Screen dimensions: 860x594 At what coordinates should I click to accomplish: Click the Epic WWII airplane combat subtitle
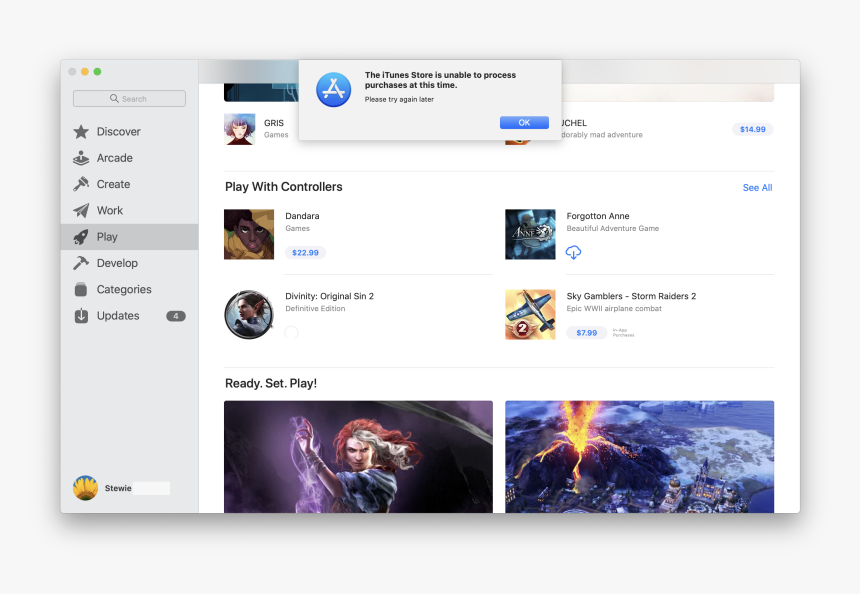614,308
